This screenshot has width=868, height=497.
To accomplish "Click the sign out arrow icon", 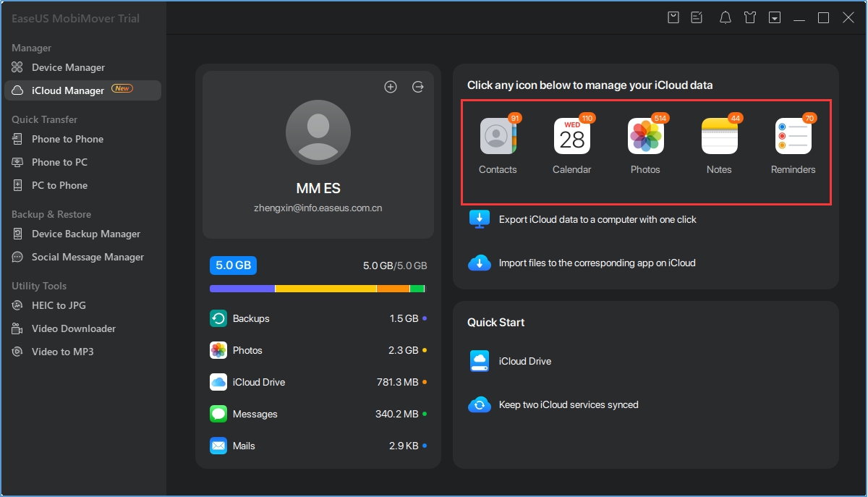I will click(418, 87).
